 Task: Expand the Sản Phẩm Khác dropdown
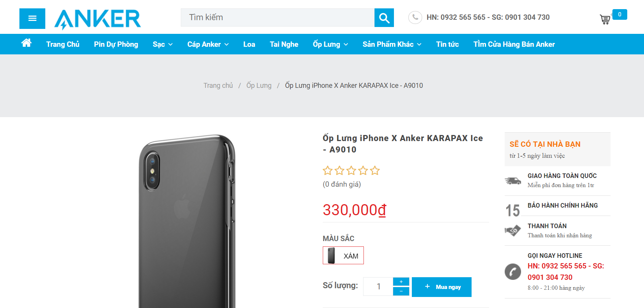point(392,44)
